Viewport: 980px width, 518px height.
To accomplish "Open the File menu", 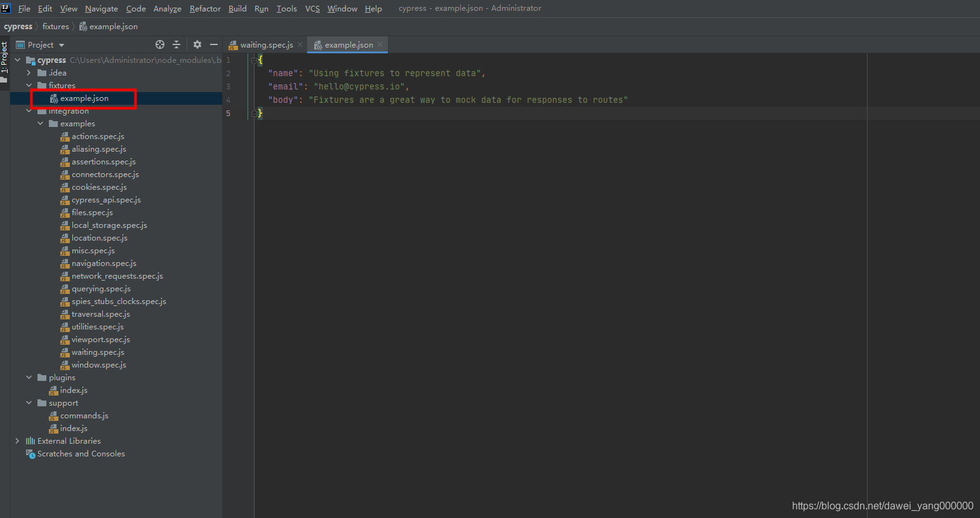I will click(24, 8).
